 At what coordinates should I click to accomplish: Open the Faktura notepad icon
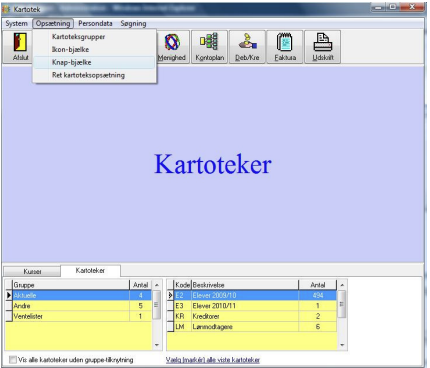[x=285, y=42]
